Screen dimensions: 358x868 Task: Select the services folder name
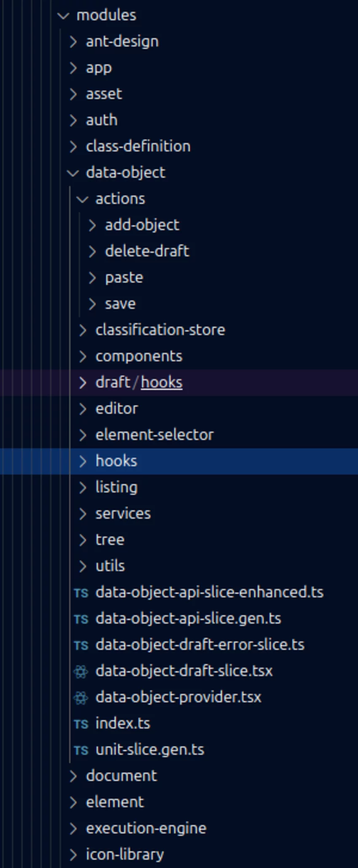pyautogui.click(x=123, y=514)
